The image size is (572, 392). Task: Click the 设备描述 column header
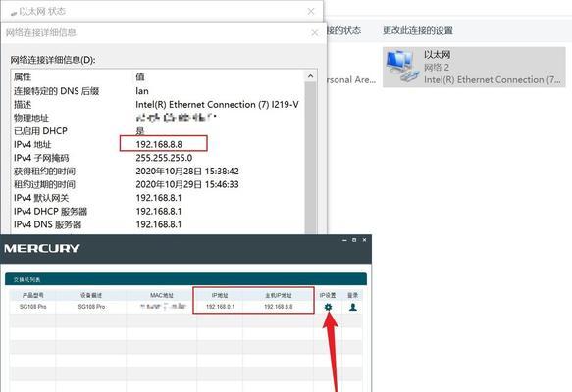91,295
